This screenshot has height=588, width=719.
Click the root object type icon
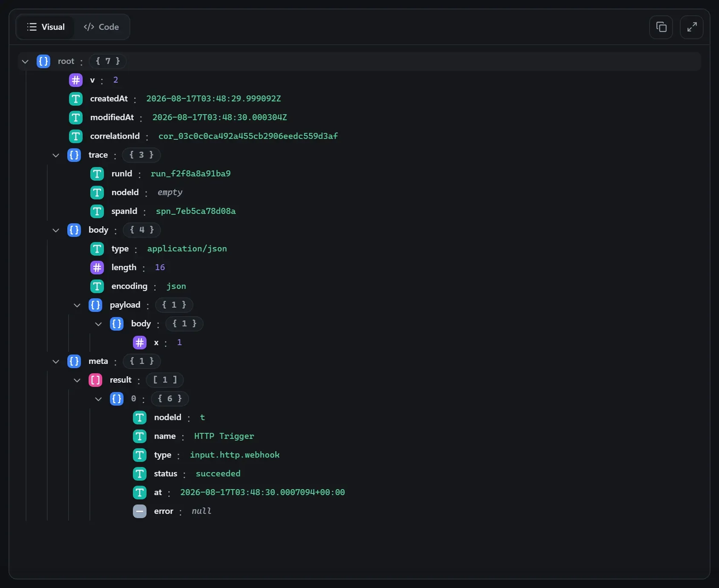43,61
